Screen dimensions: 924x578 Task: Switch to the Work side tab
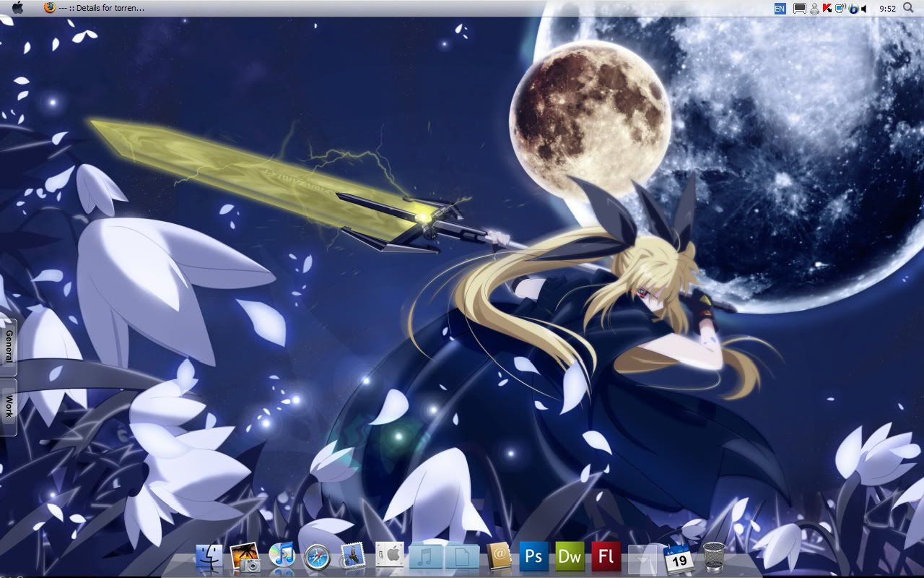(x=9, y=407)
